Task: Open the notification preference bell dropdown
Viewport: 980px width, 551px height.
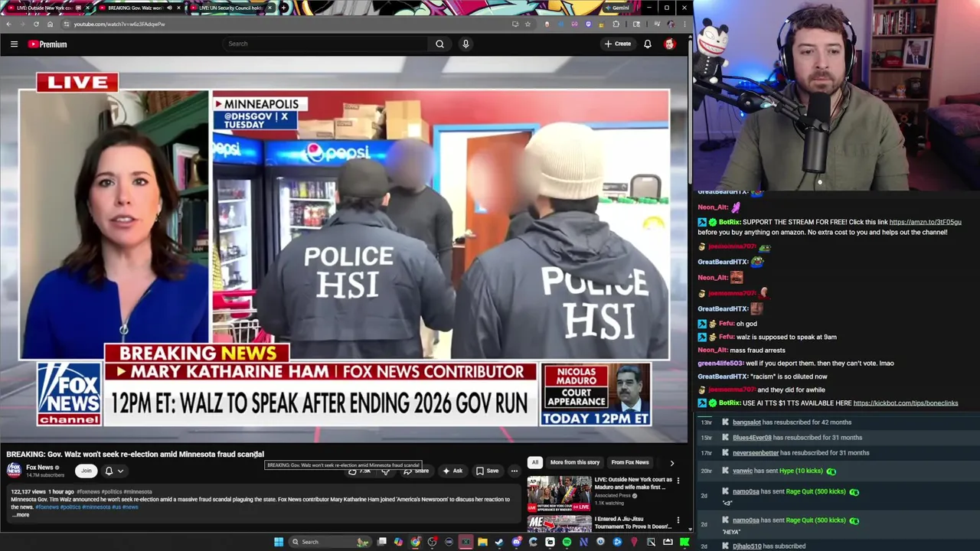Action: 113,471
